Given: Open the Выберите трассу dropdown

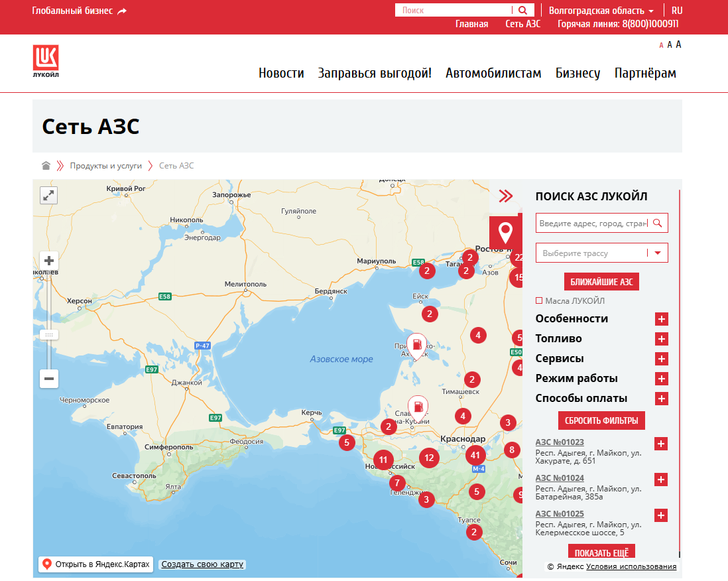Looking at the screenshot, I should [602, 253].
